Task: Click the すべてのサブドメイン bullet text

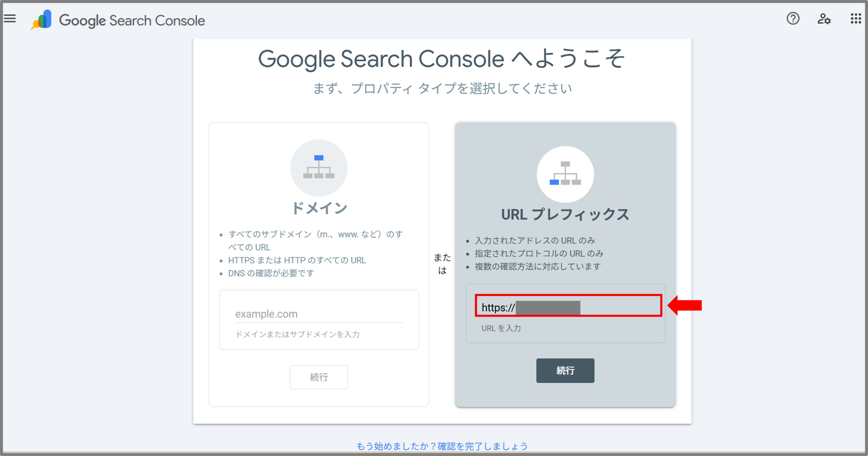Action: pos(315,240)
